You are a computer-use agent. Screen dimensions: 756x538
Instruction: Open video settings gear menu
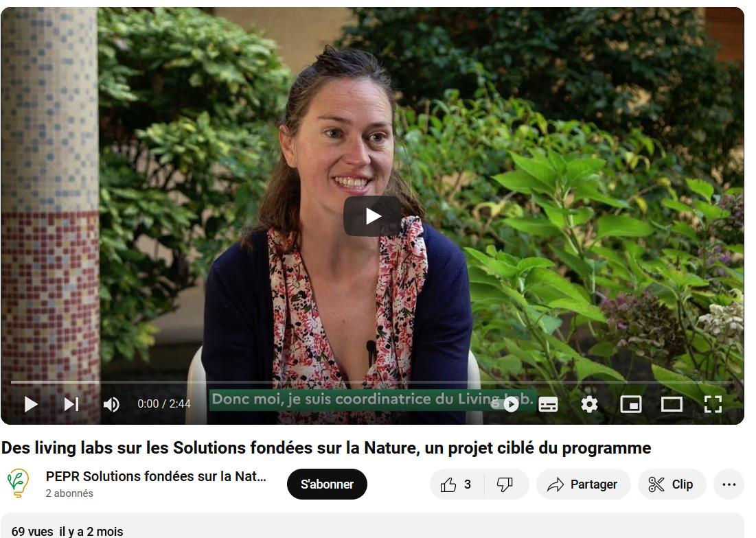pyautogui.click(x=589, y=404)
